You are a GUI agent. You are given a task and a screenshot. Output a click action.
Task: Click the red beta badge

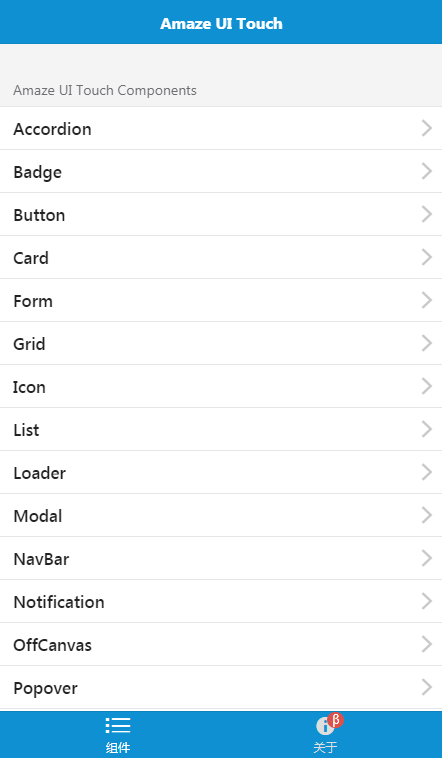[x=336, y=720]
